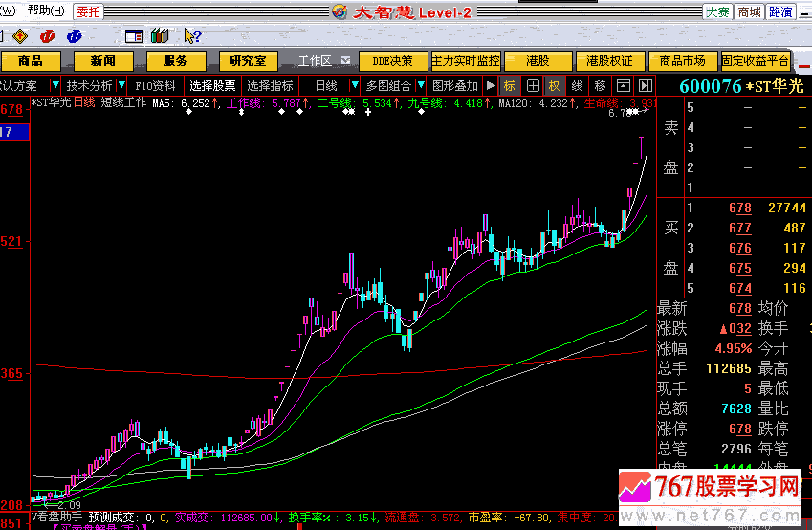Open the 固定收益平台 tab
Image resolution: width=812 pixels, height=530 pixels.
[755, 61]
